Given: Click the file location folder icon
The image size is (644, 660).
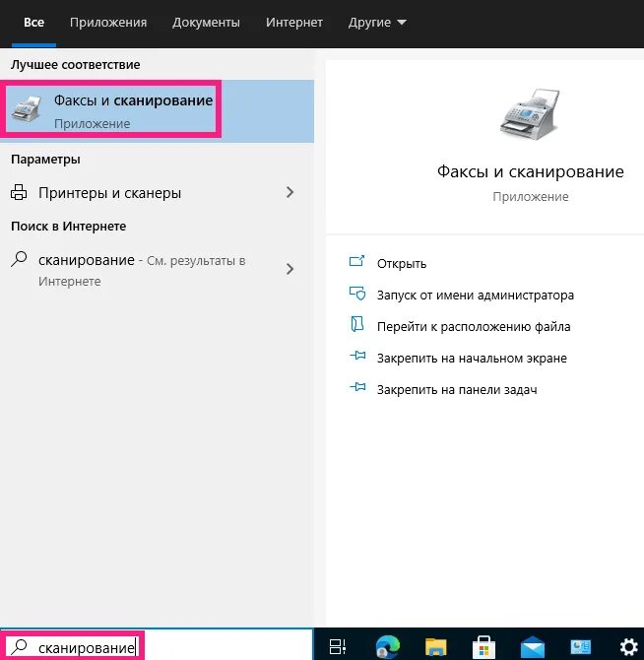Looking at the screenshot, I should (x=357, y=324).
